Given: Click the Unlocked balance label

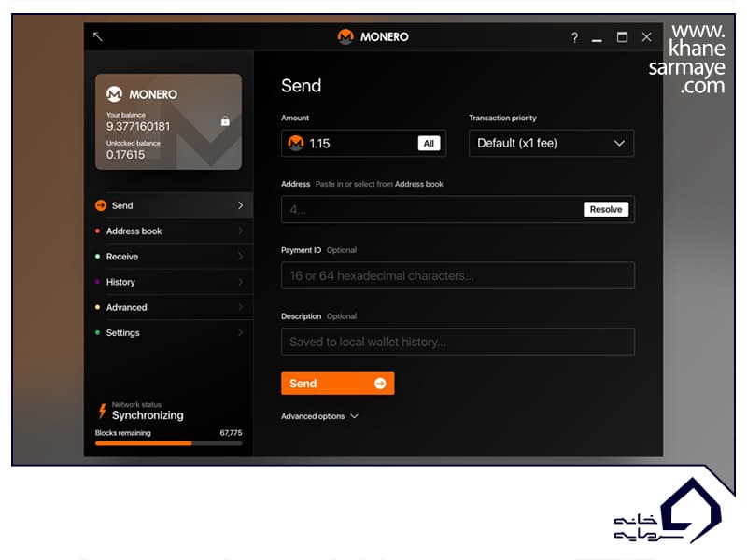Looking at the screenshot, I should point(133,143).
